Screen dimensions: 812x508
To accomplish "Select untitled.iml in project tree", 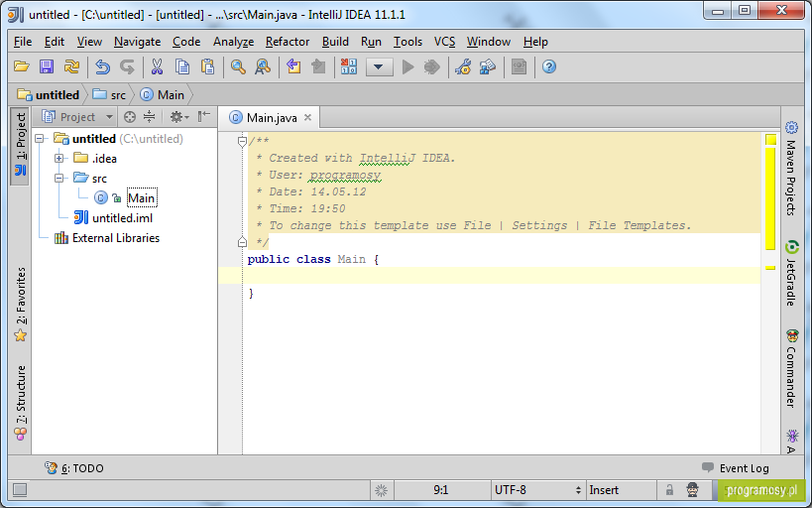I will [x=113, y=217].
